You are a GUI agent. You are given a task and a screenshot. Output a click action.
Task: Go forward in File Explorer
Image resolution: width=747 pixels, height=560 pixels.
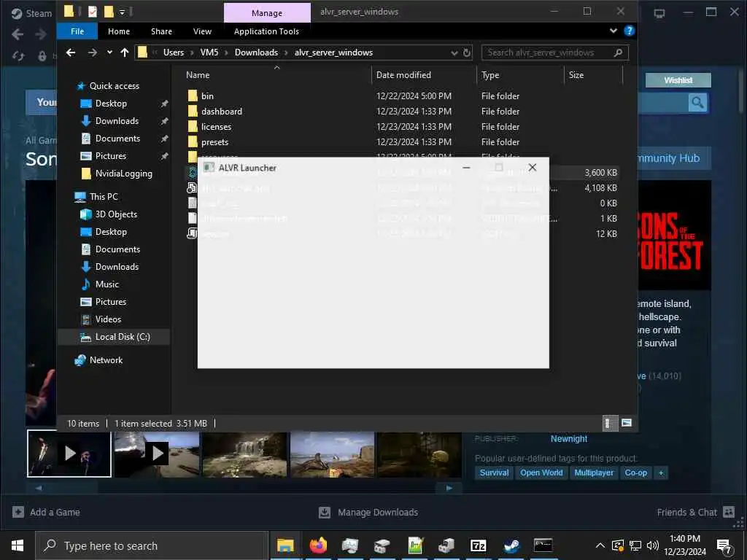point(93,52)
